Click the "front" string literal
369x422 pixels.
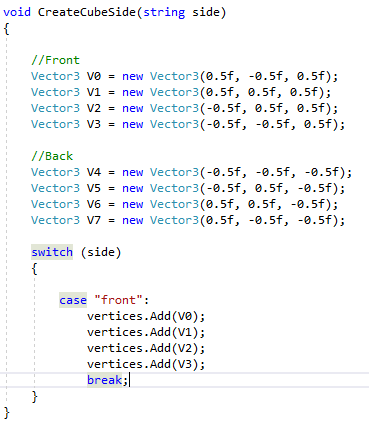point(118,300)
